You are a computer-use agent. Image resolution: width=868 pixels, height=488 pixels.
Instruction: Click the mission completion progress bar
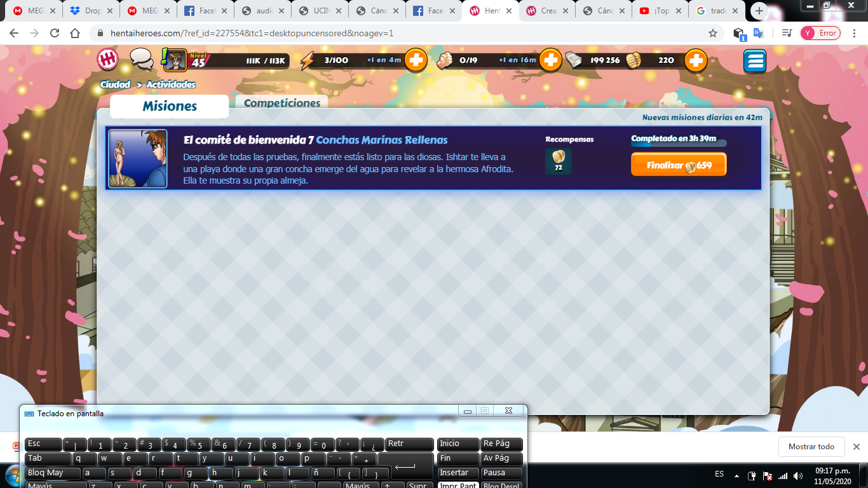click(x=679, y=144)
